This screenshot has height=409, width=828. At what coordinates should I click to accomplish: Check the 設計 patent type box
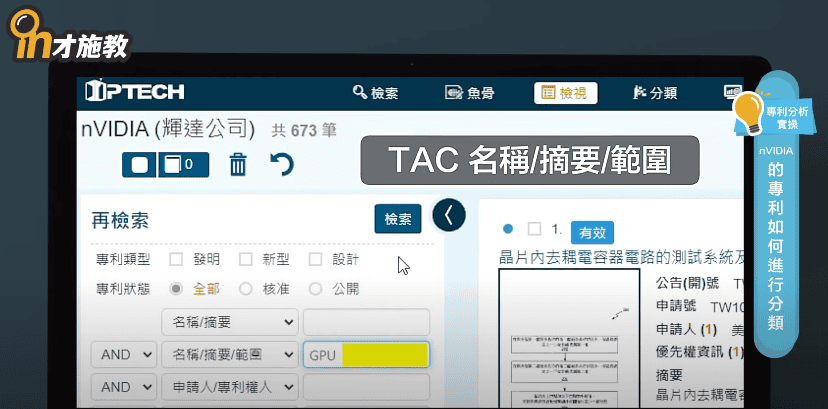click(315, 259)
